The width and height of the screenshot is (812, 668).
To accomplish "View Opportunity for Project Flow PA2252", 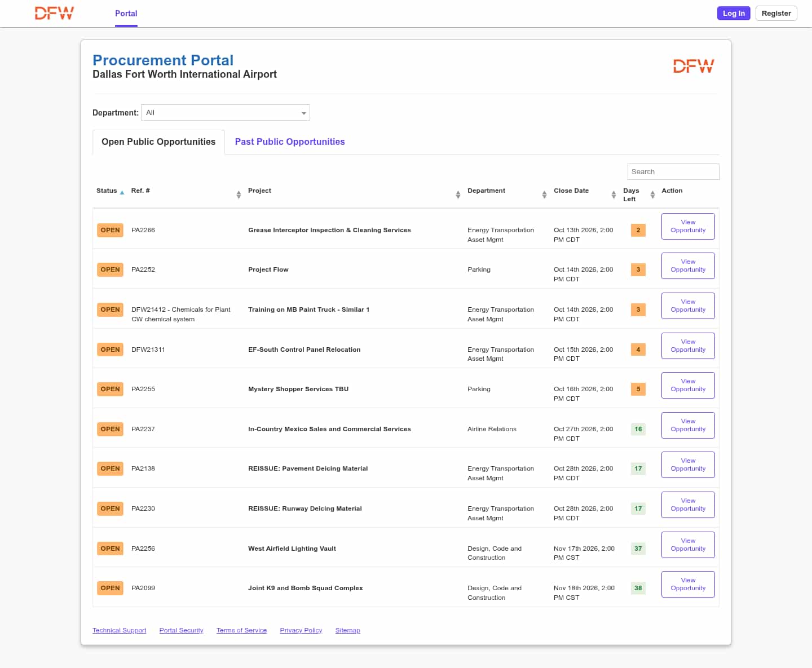I will click(x=688, y=266).
